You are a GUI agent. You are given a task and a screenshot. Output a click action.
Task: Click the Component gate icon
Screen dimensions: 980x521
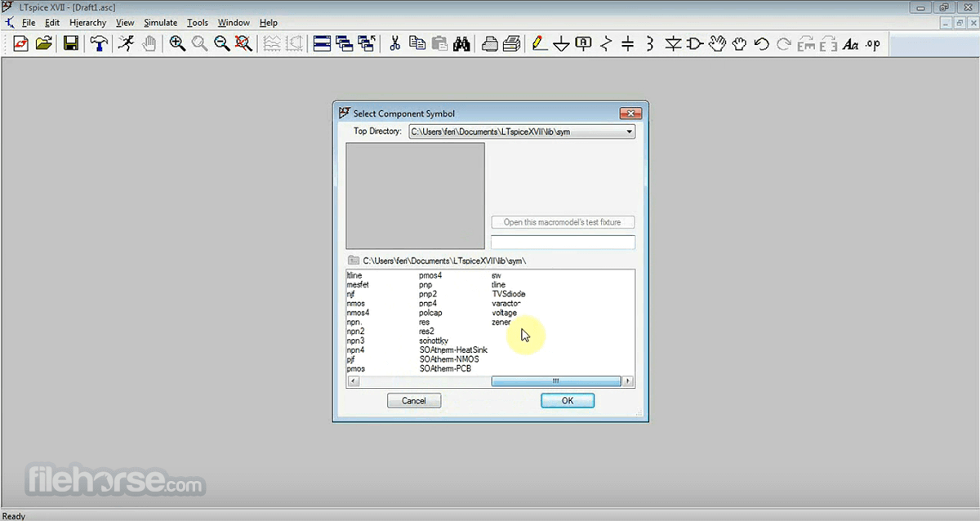(695, 44)
